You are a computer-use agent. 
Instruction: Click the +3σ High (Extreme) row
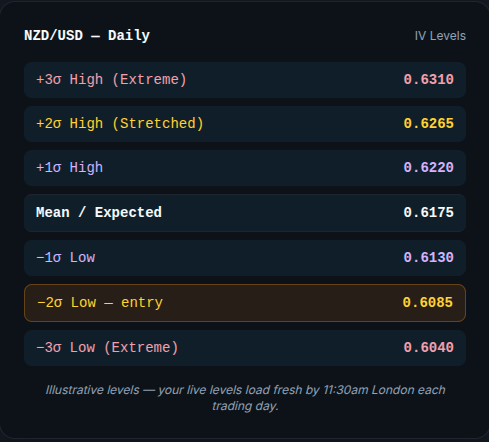click(245, 80)
